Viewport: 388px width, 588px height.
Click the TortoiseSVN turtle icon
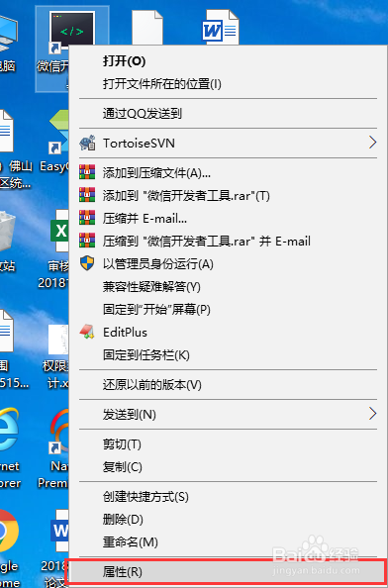point(87,144)
